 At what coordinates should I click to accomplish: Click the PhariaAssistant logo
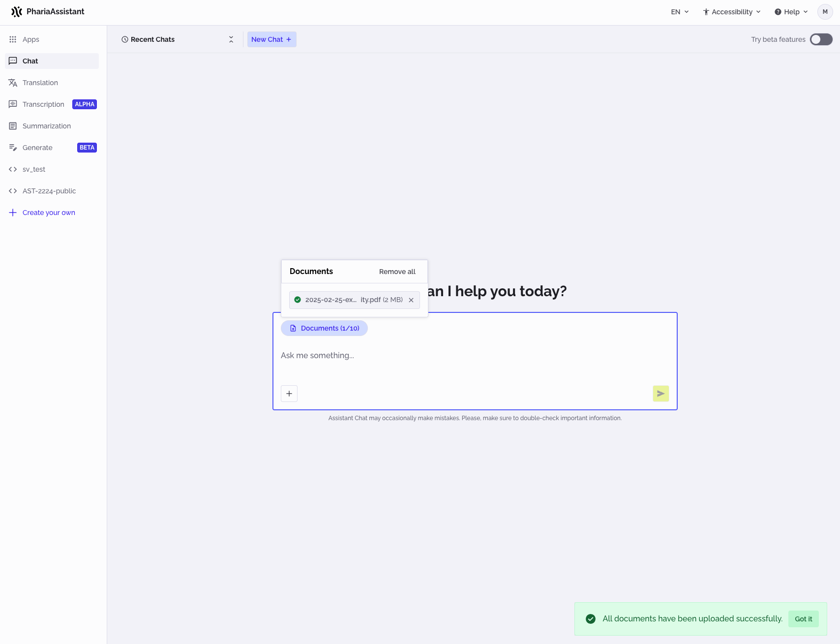(47, 11)
